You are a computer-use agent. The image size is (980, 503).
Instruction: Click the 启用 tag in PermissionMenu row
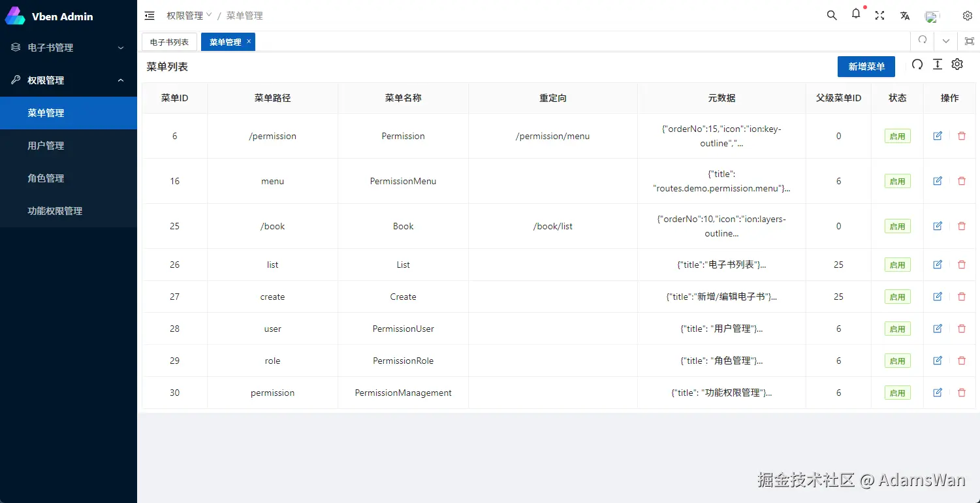[x=897, y=181]
